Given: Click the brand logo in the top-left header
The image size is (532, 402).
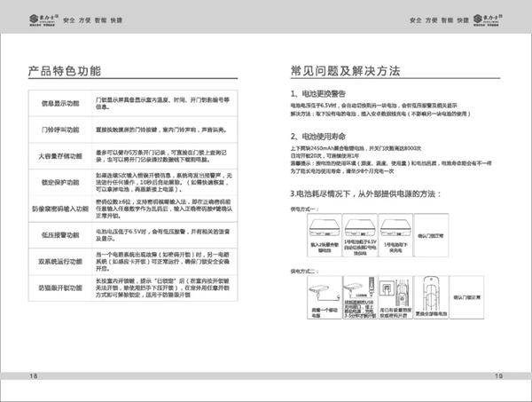Looking at the screenshot, I should 43,20.
